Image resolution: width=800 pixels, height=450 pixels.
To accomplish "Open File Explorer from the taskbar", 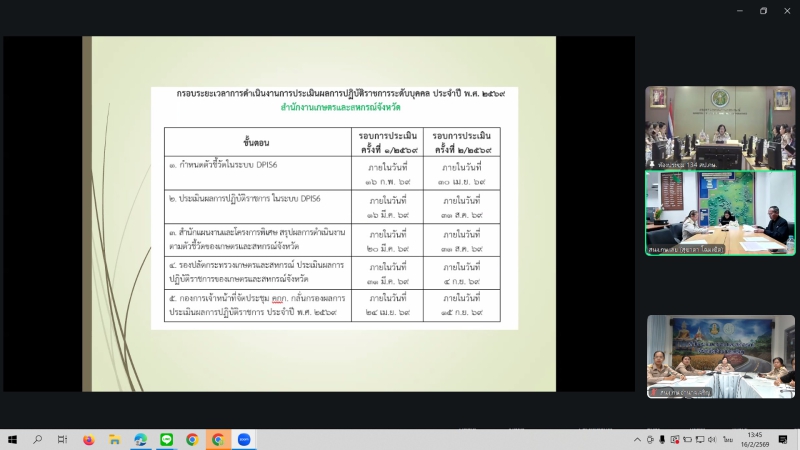I will point(115,439).
